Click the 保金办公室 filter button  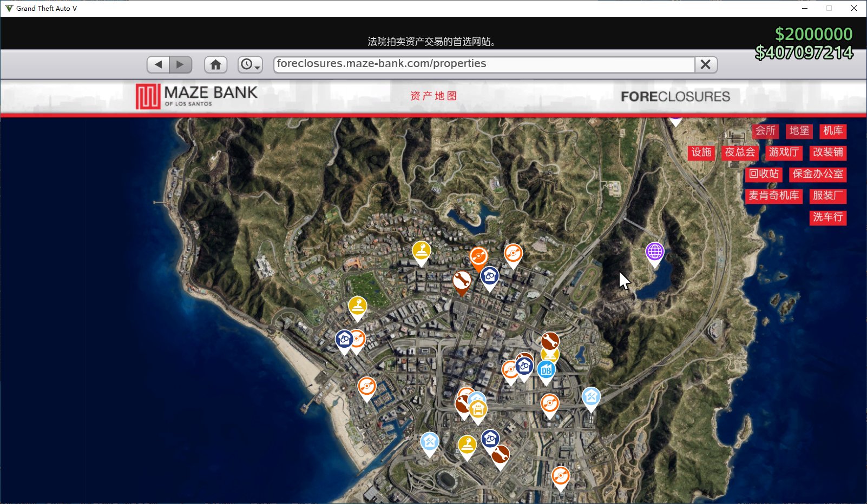click(x=818, y=174)
